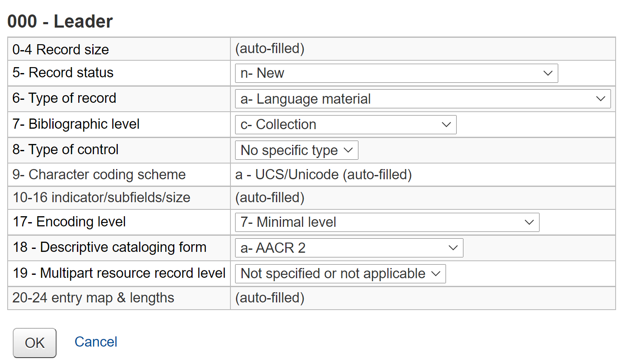Click the Encoding level chevron arrow
This screenshot has width=639, height=364.
click(528, 222)
